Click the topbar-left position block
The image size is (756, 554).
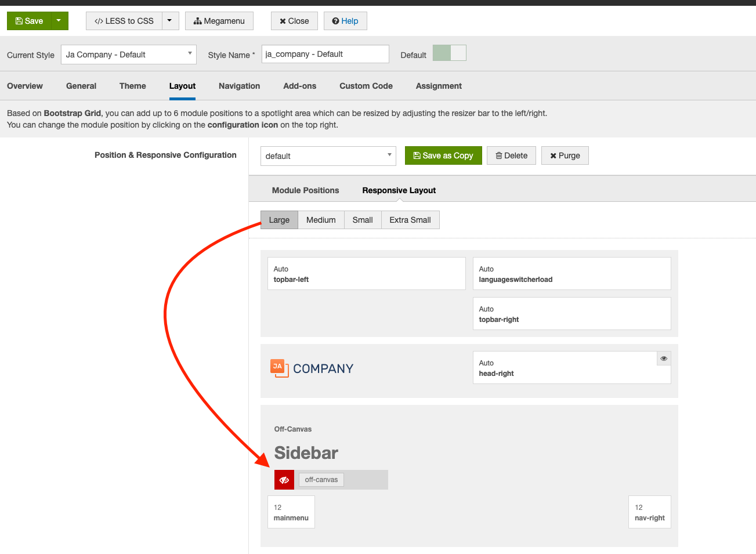tap(367, 274)
